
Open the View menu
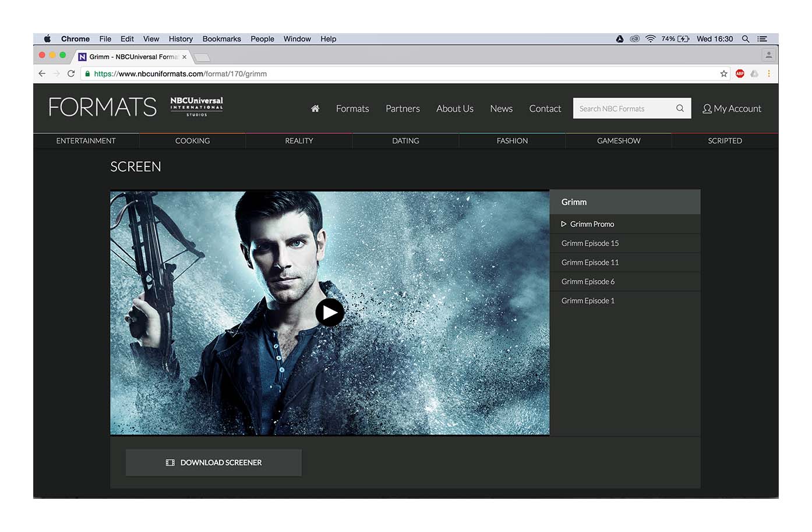(151, 39)
